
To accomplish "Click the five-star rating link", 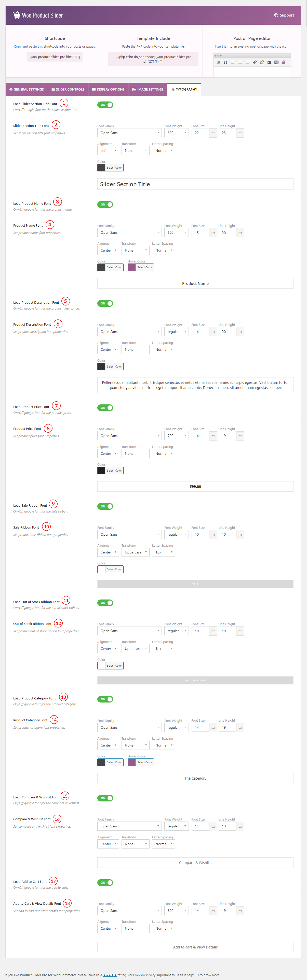I will pyautogui.click(x=110, y=975).
